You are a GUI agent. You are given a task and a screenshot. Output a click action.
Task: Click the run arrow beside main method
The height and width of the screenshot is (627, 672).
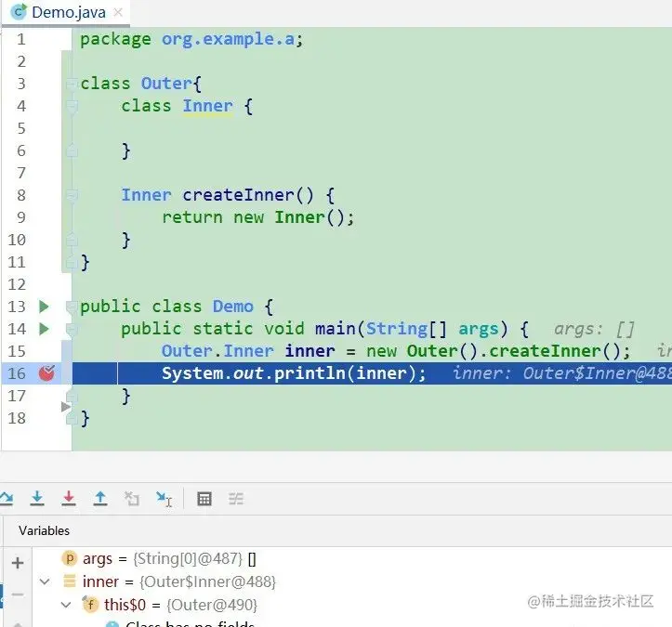pos(44,329)
